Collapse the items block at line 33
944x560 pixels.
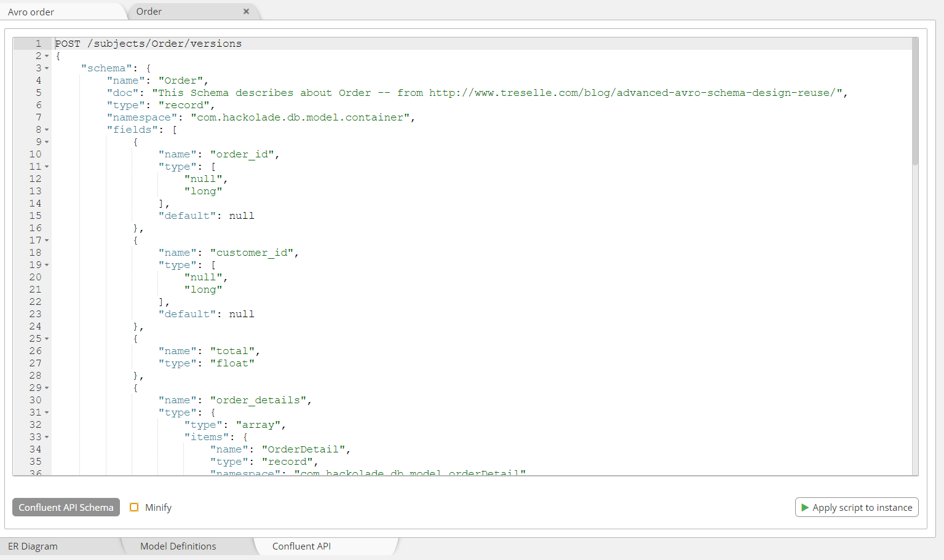tap(47, 437)
